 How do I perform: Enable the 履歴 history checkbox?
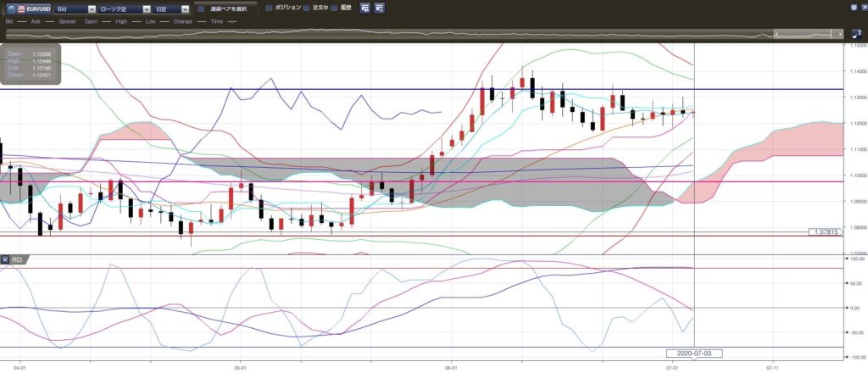pos(334,8)
